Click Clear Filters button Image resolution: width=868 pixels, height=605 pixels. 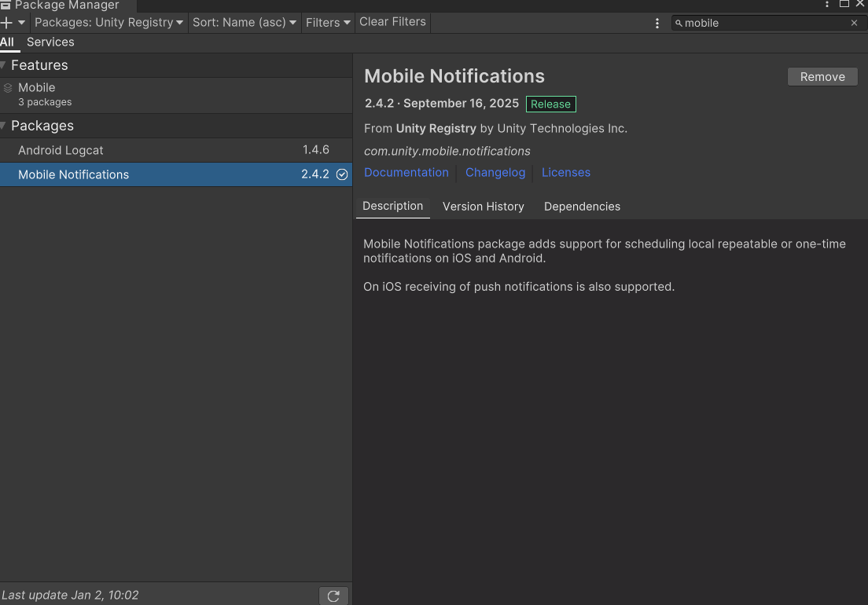(x=392, y=22)
